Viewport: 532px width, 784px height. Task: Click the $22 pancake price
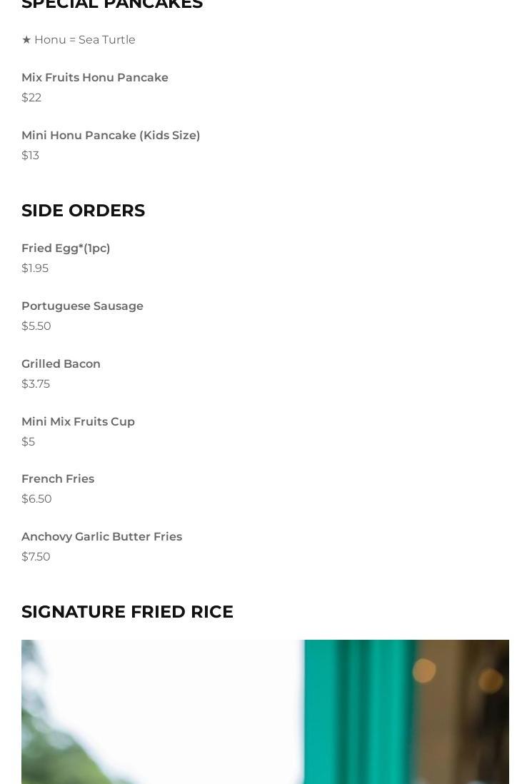pos(31,98)
